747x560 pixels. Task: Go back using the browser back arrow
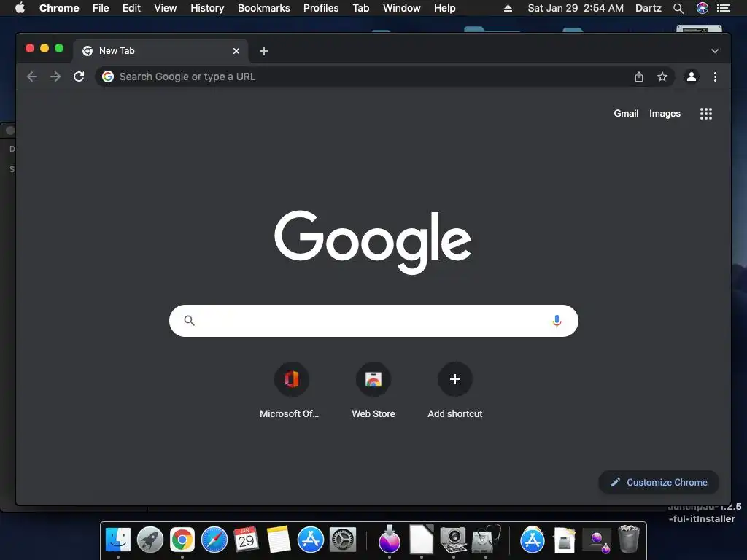32,77
